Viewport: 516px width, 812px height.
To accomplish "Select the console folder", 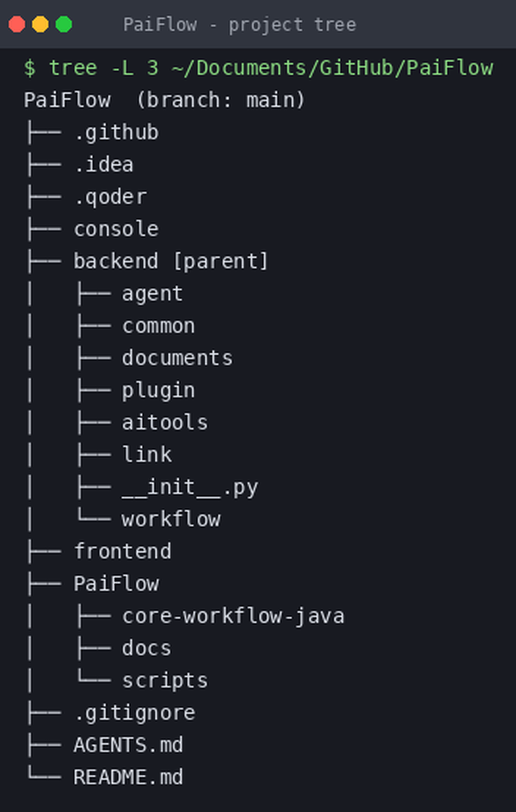I will pos(116,229).
